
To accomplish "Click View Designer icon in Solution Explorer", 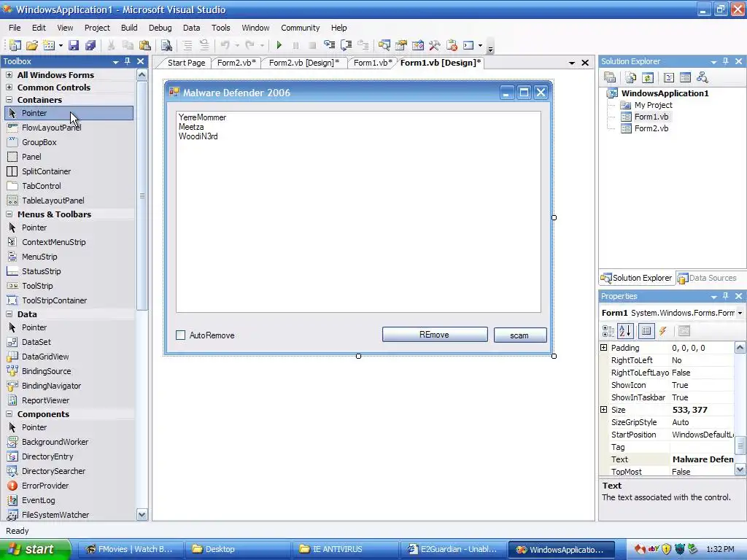I will click(685, 77).
